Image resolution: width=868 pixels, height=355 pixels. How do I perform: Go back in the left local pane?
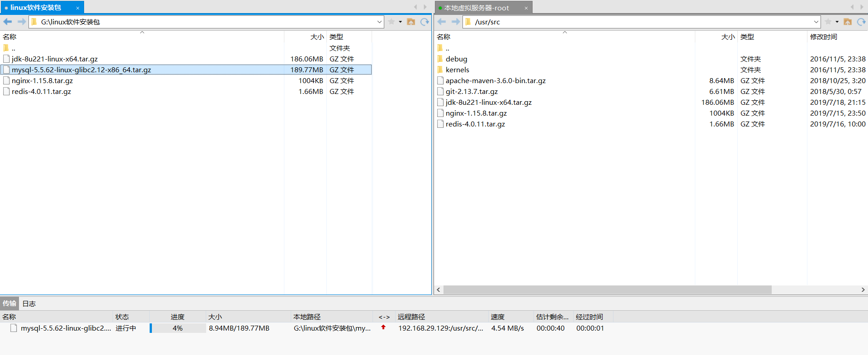(x=8, y=22)
